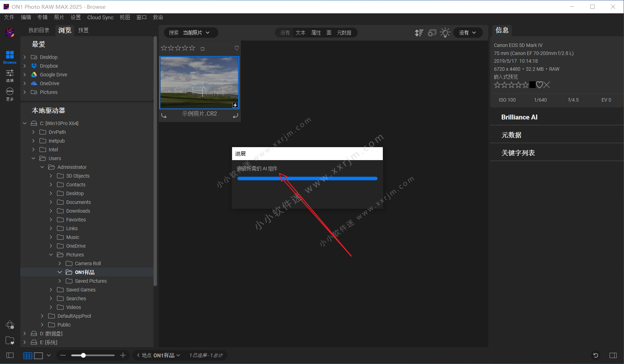Switch to single photo detail view
624x364 pixels.
click(x=39, y=356)
